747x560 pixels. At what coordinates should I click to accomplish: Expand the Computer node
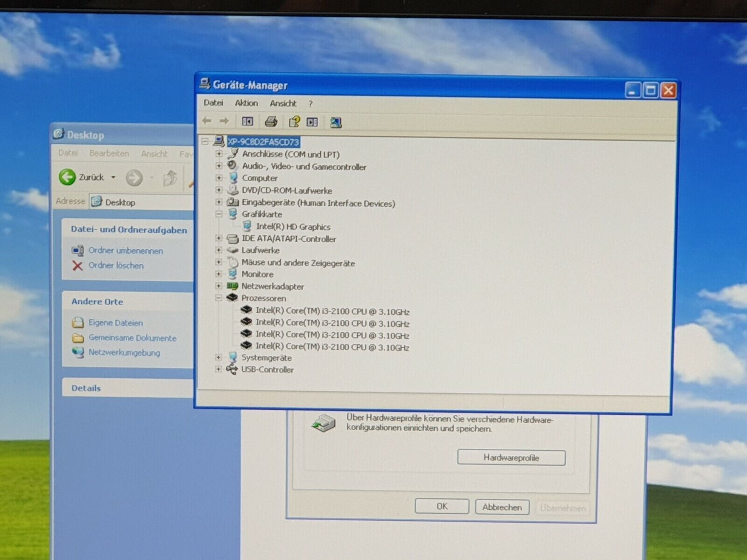(218, 177)
